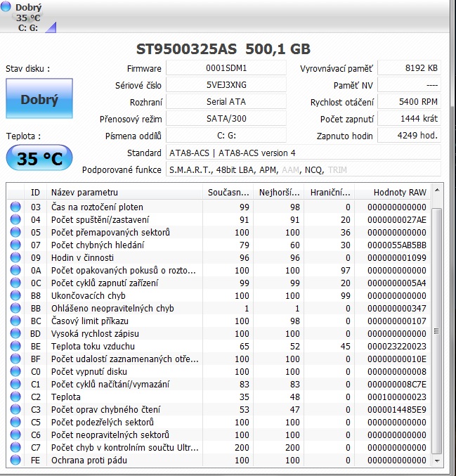Click the power on hours field 4249 hod.
The image size is (456, 476).
409,136
